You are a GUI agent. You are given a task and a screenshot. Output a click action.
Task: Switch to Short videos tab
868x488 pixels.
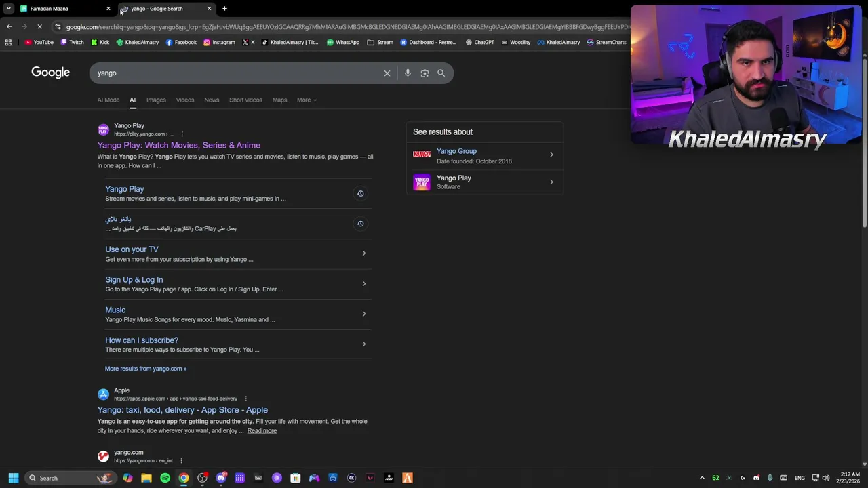click(x=245, y=100)
